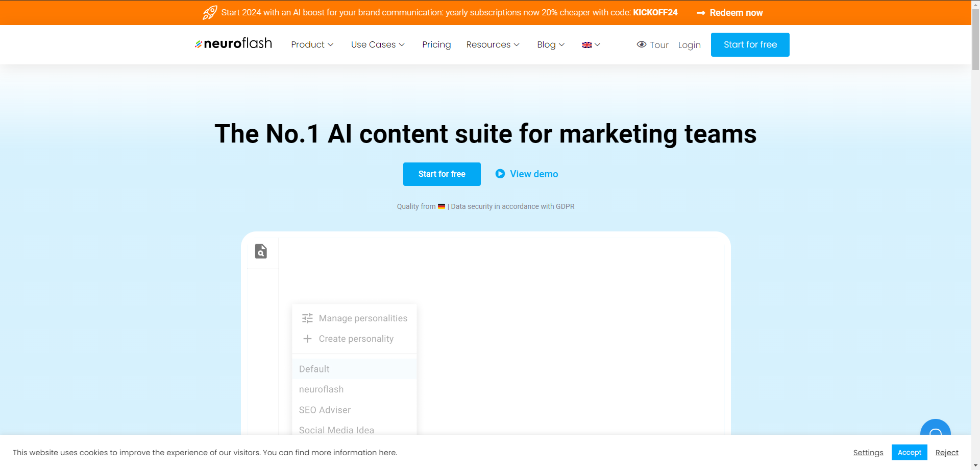Click the neuroflash logo

tap(233, 44)
